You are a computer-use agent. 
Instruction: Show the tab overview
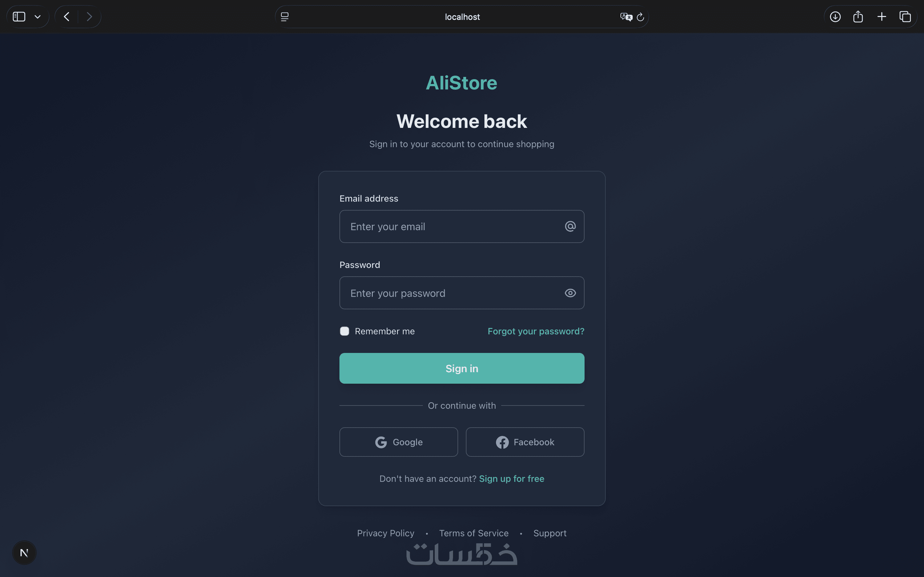click(905, 17)
